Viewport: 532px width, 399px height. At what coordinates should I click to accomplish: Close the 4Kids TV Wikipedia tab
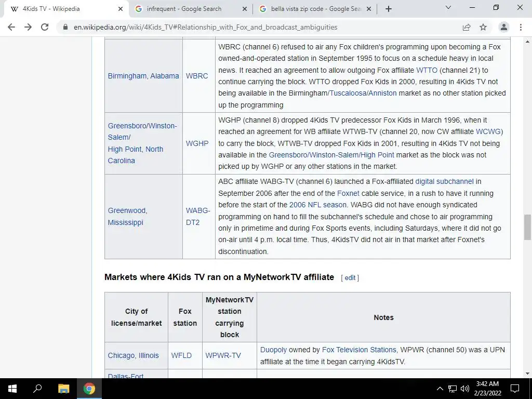(121, 9)
